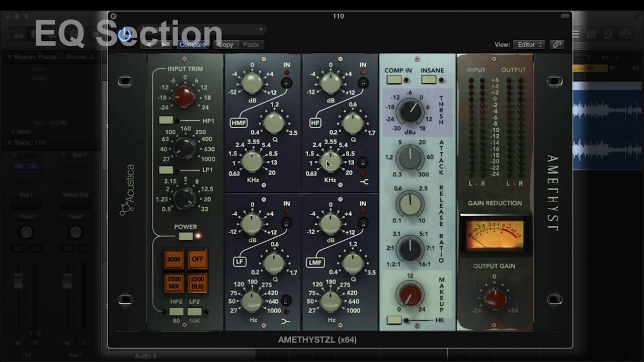Select the 2500 BUS button
Screen dimensions: 644x362
pos(197,283)
